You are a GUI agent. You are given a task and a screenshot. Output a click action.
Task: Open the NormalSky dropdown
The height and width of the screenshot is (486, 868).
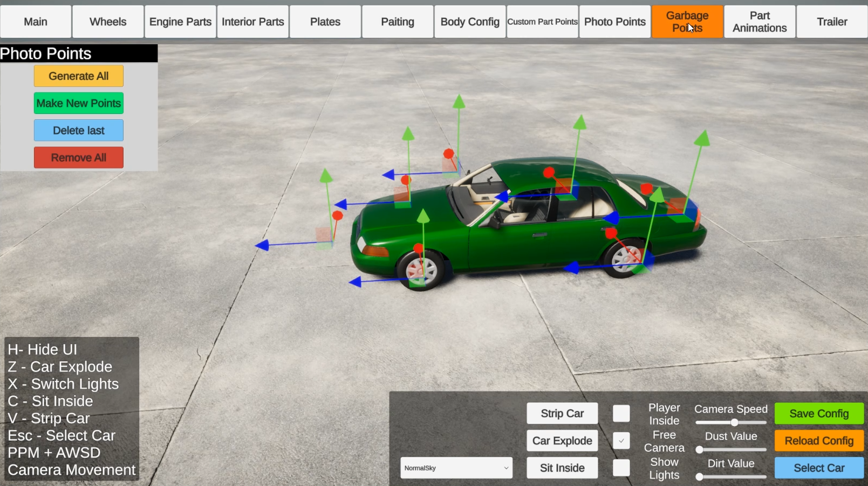456,468
